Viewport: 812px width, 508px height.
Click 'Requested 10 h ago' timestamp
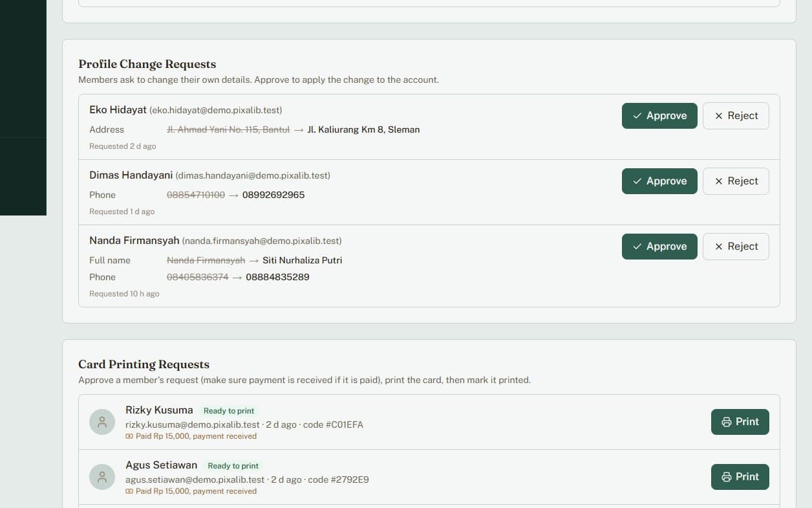(124, 294)
